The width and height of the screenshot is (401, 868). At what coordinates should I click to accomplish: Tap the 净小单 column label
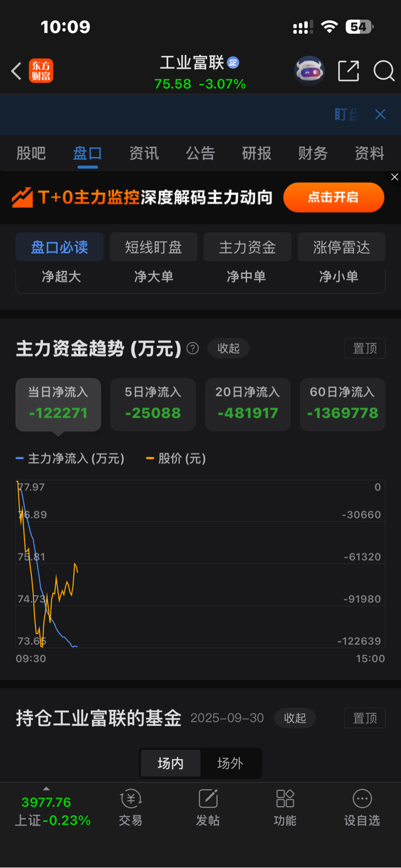(x=339, y=277)
